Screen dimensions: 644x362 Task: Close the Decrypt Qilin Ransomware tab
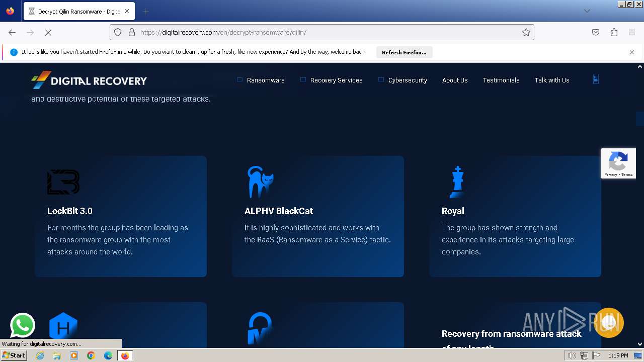(x=127, y=11)
